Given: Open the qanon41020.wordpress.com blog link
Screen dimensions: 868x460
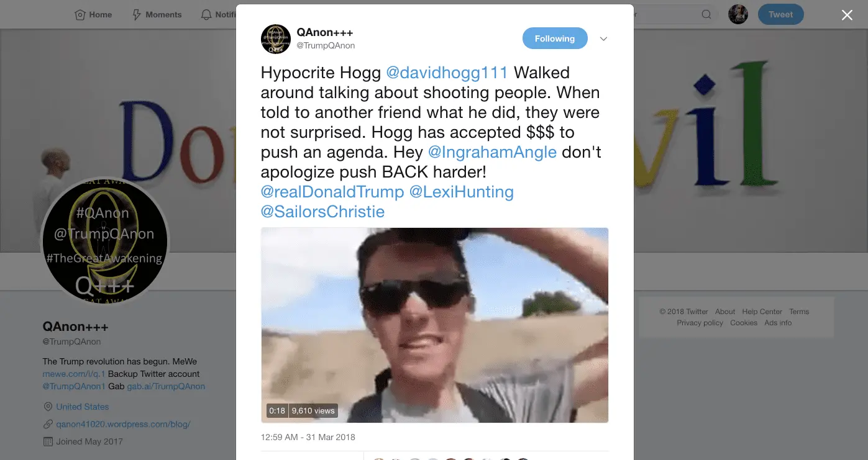Looking at the screenshot, I should tap(123, 425).
